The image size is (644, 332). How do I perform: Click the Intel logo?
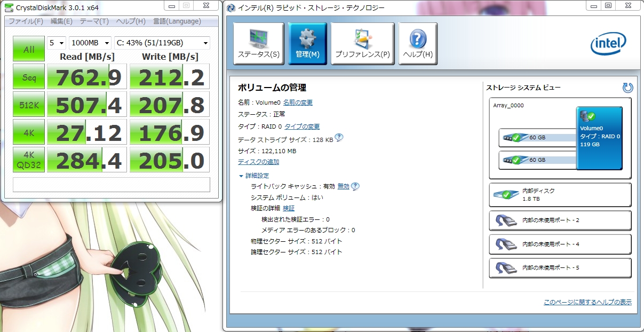(608, 44)
